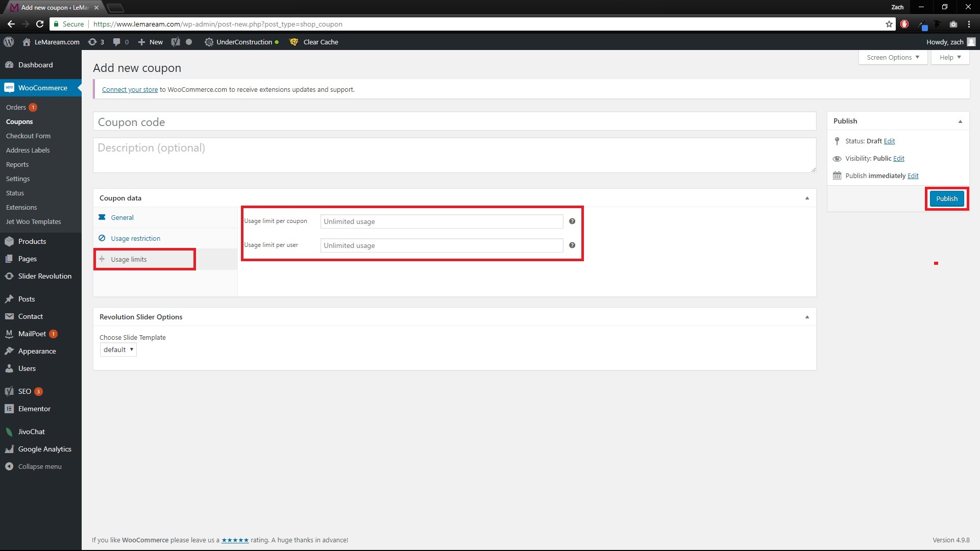Open the updates icon showing 3
The height and width of the screenshot is (551, 980).
(96, 42)
